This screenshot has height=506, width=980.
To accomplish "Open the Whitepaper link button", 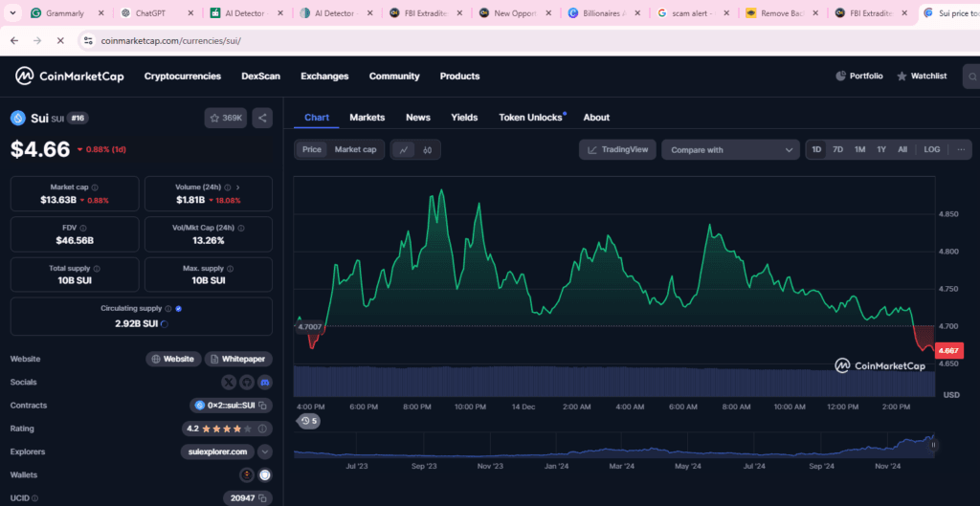I will [238, 360].
